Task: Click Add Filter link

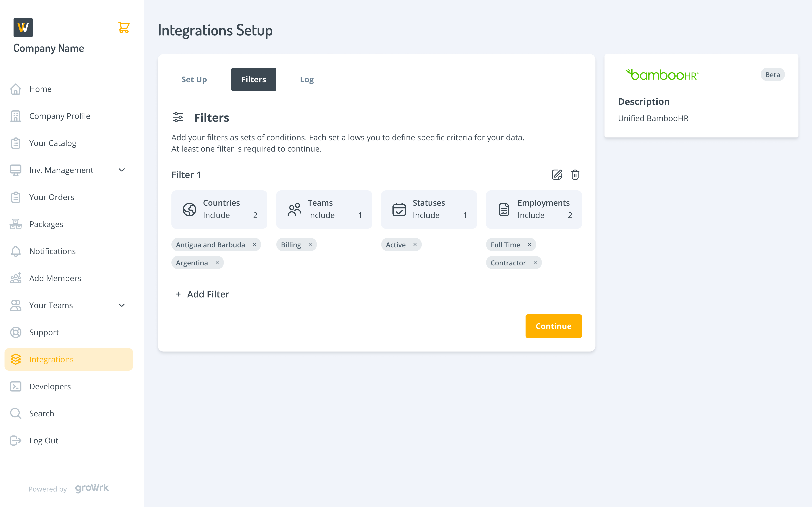Action: pos(202,294)
